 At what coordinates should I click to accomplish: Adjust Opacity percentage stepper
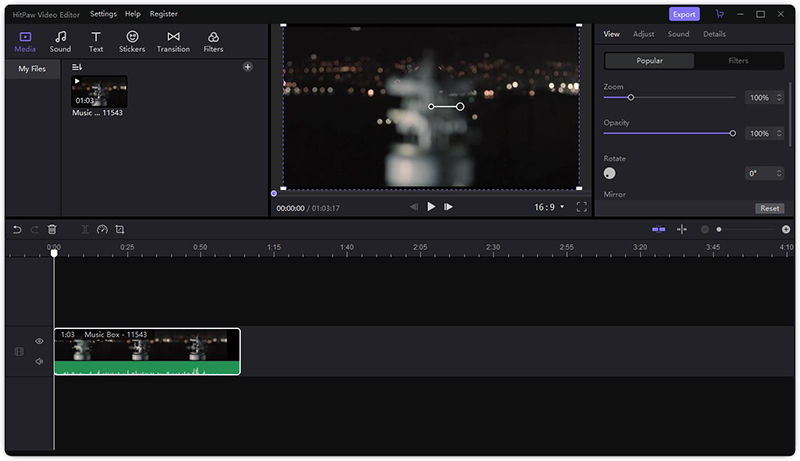pyautogui.click(x=779, y=134)
